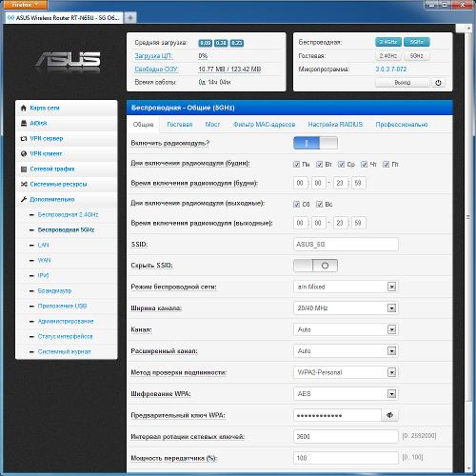Screen dimensions: 476x476
Task: Click the WPA pre-shared key password field
Action: pyautogui.click(x=337, y=415)
